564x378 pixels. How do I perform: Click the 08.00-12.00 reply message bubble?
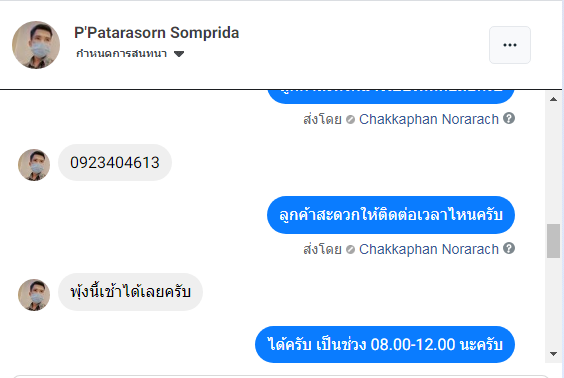tap(385, 345)
